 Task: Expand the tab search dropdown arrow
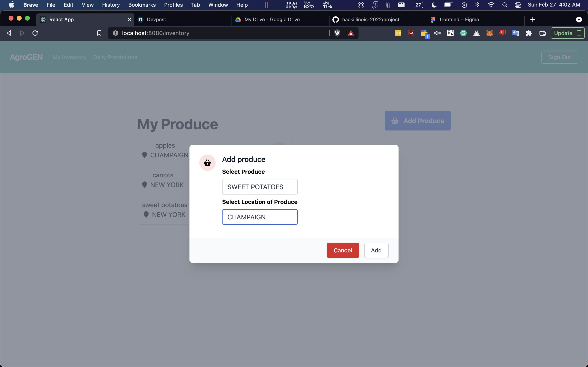(579, 20)
